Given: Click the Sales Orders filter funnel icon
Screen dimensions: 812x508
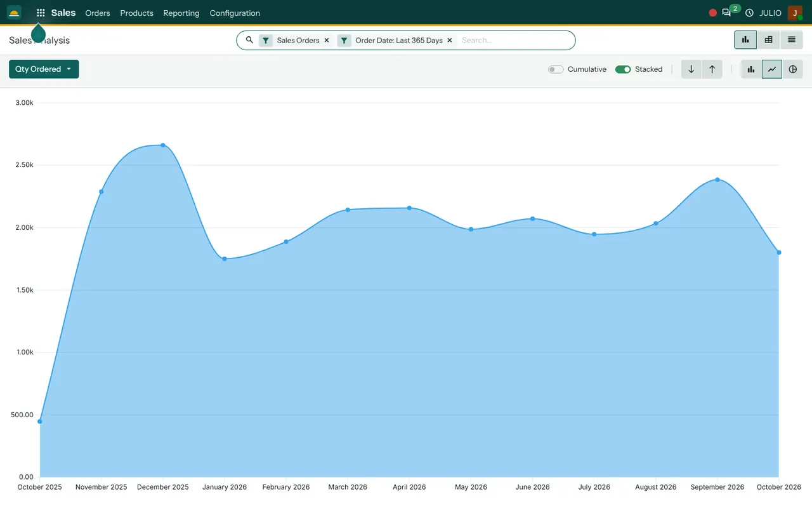Looking at the screenshot, I should (x=266, y=41).
